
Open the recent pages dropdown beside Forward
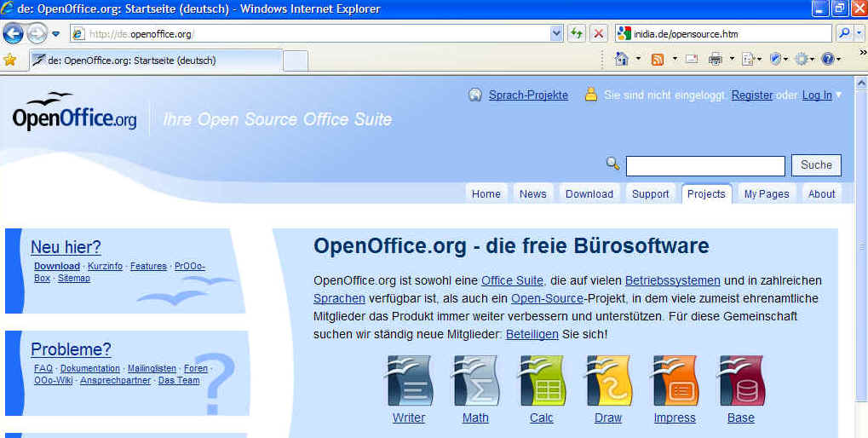click(56, 34)
